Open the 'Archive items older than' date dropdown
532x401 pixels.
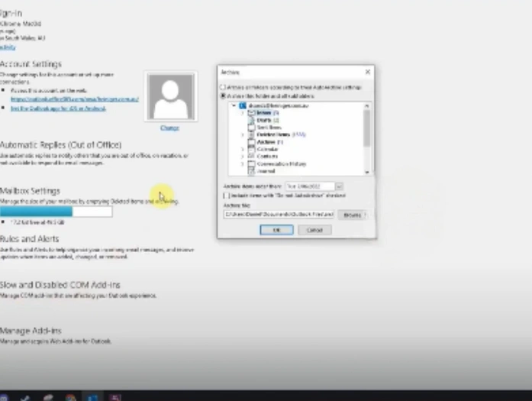(339, 186)
